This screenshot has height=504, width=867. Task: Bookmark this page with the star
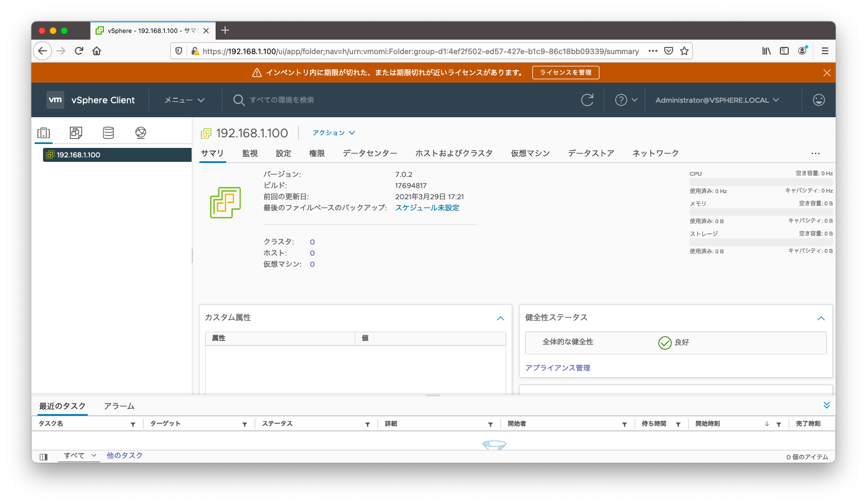[684, 51]
